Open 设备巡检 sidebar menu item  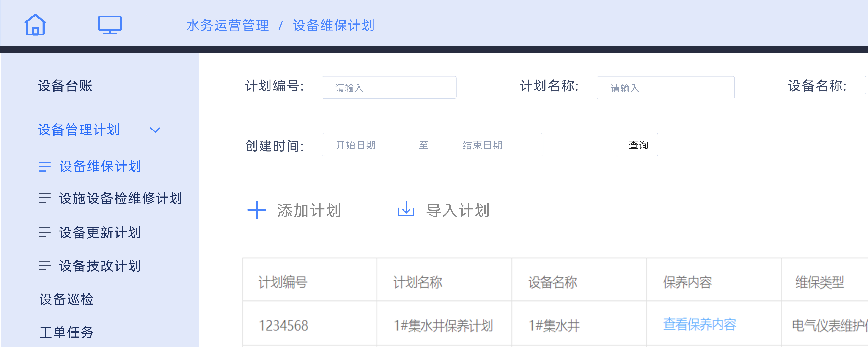point(66,299)
